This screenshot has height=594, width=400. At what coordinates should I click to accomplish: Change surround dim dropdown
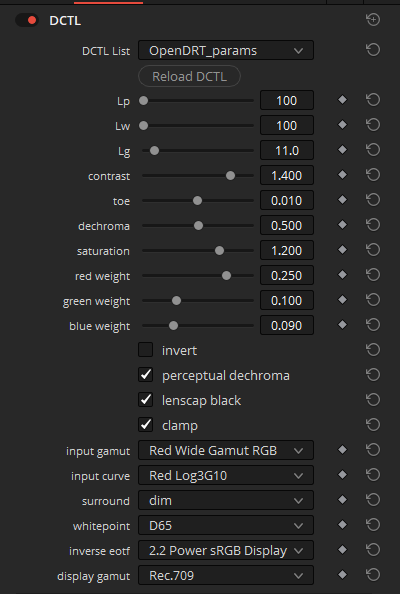click(x=226, y=500)
